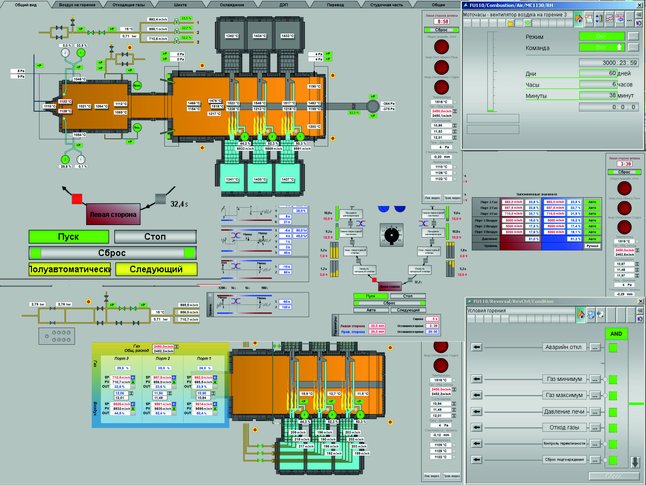This screenshot has width=646, height=485.
Task: Open the ellipsis button beside Газ минимум
Action: [x=595, y=379]
